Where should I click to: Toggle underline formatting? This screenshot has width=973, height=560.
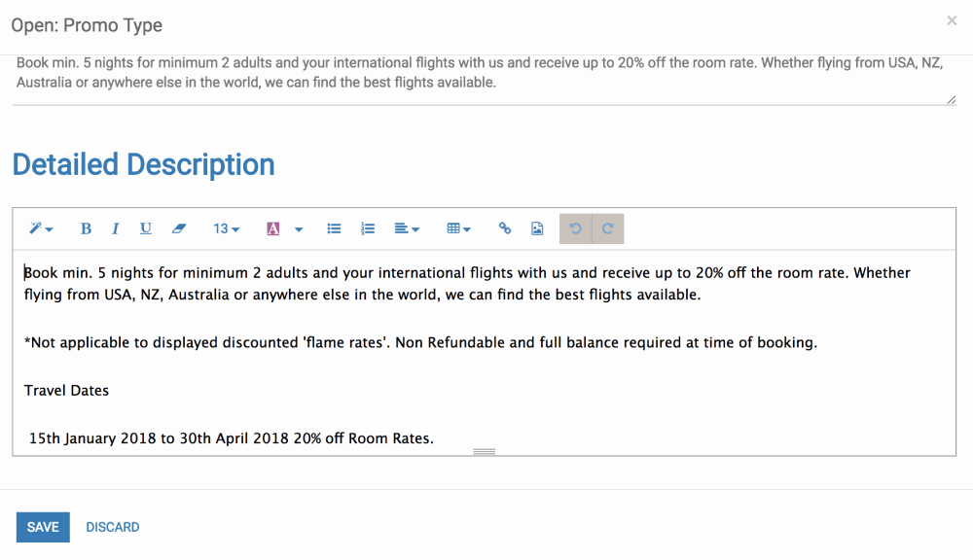(x=145, y=228)
